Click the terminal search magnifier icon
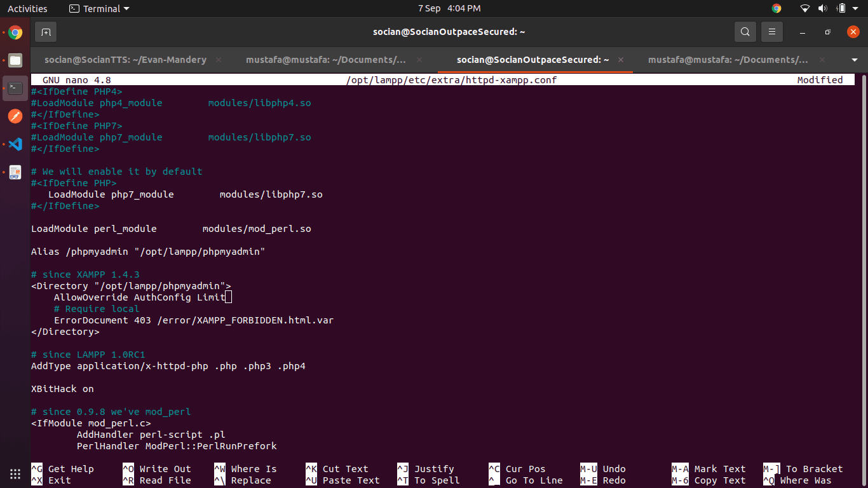This screenshot has height=488, width=868. pyautogui.click(x=745, y=32)
